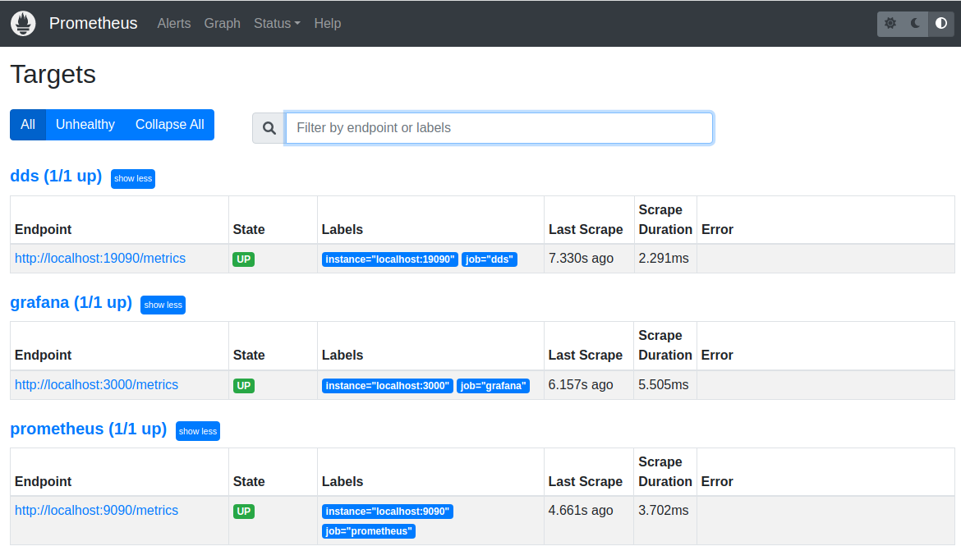Collapse dds pool with show less

[x=133, y=179]
